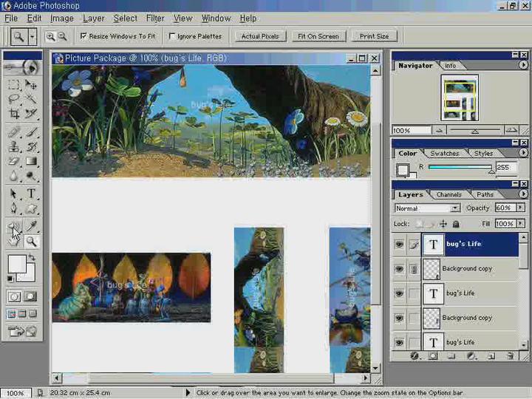
Task: Open the Layer menu
Action: tap(94, 18)
